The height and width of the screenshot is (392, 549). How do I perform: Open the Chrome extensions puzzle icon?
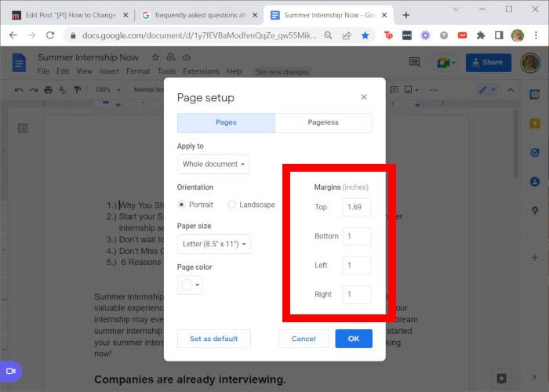coord(481,35)
